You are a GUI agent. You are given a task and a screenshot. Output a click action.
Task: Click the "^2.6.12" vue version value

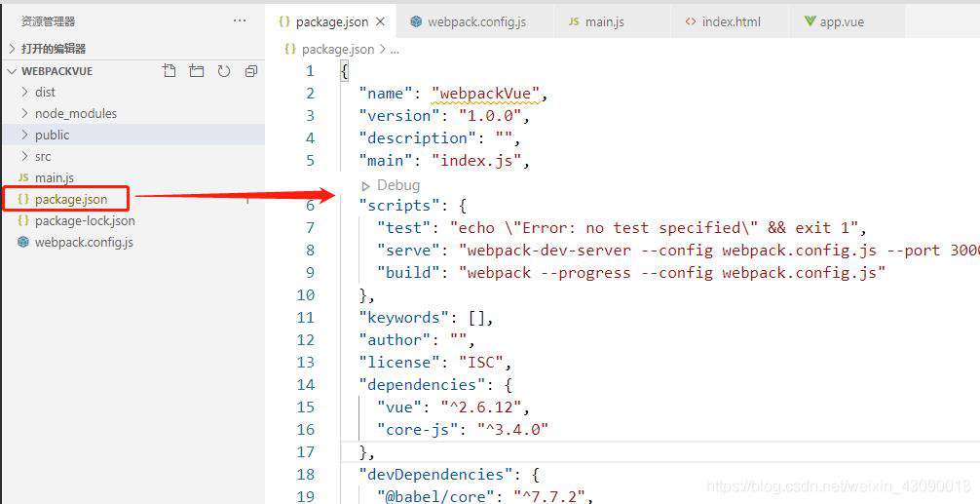pos(480,407)
